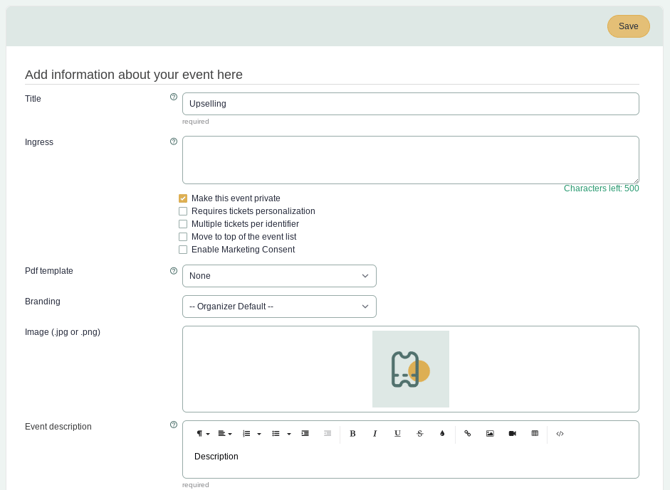
Task: Insert a link using the link icon
Action: tap(467, 433)
